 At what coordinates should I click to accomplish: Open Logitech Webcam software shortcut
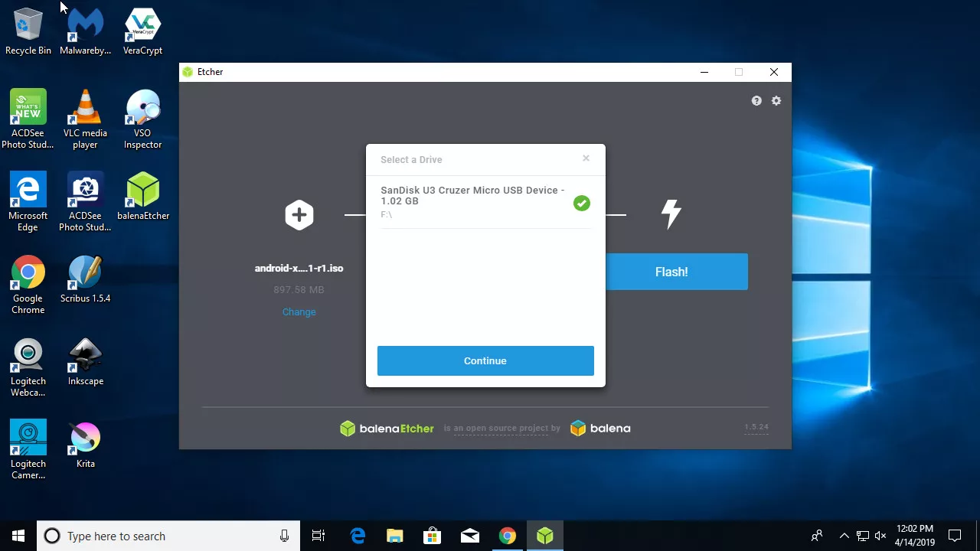click(x=28, y=368)
